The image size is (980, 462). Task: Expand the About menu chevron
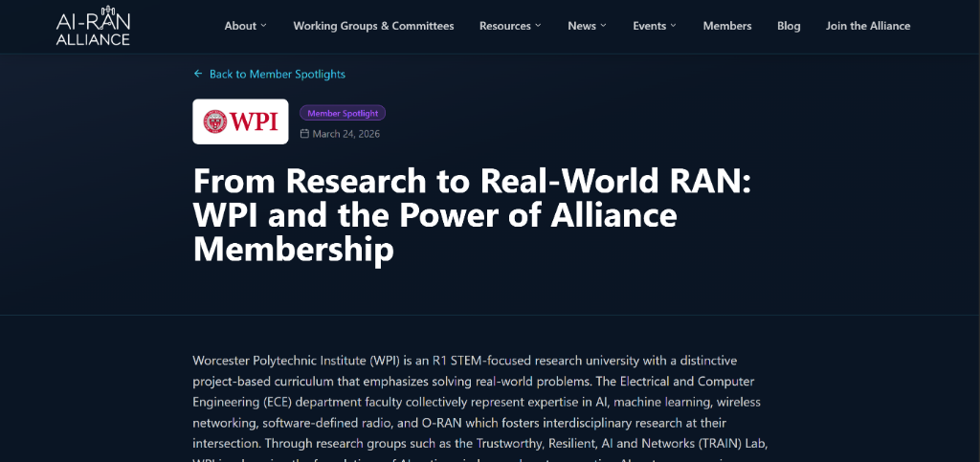tap(264, 26)
